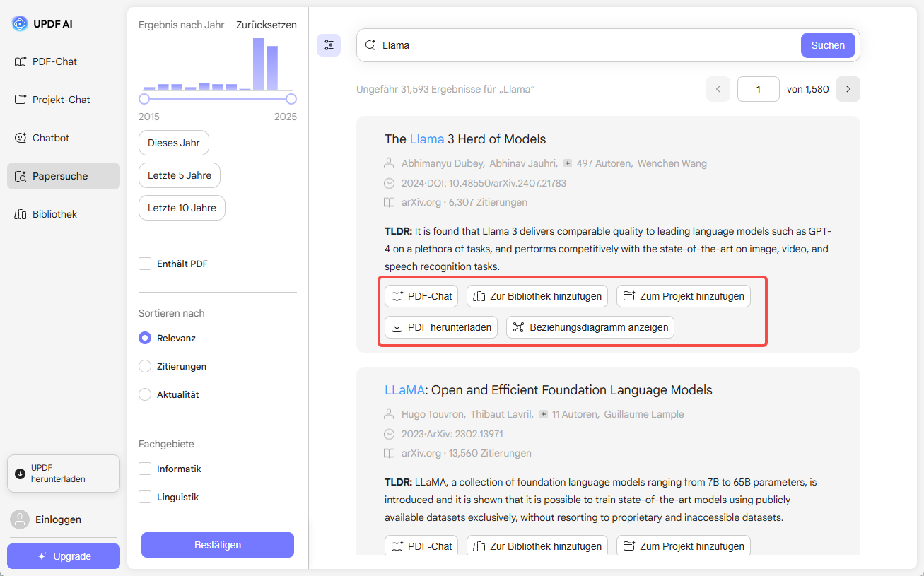Select the Letzte 5 Jahre filter
The image size is (924, 576).
point(180,175)
